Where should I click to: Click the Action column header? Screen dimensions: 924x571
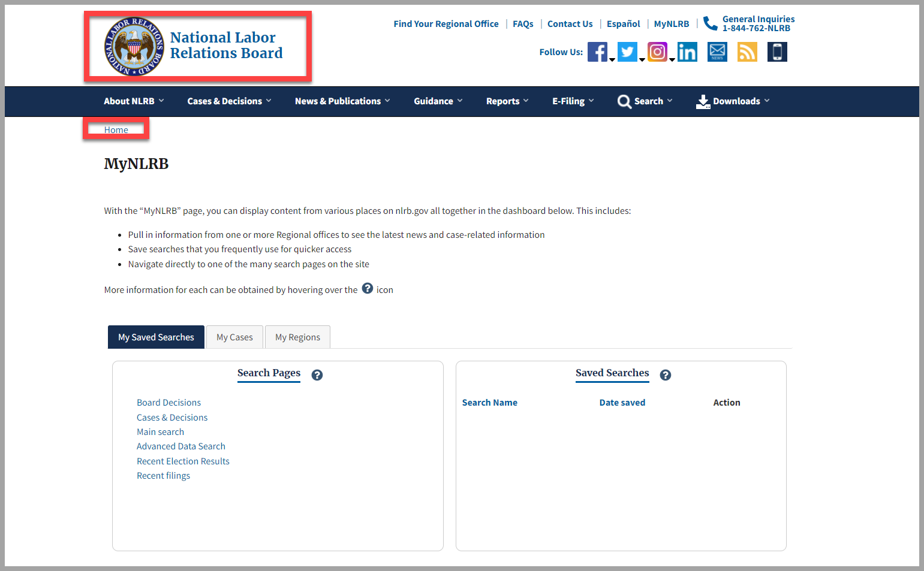[727, 403]
